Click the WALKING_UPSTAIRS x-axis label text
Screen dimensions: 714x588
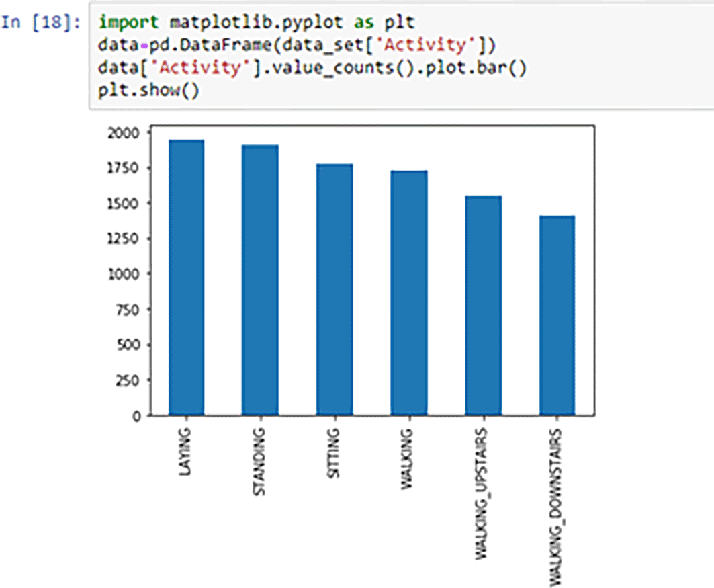(x=483, y=493)
